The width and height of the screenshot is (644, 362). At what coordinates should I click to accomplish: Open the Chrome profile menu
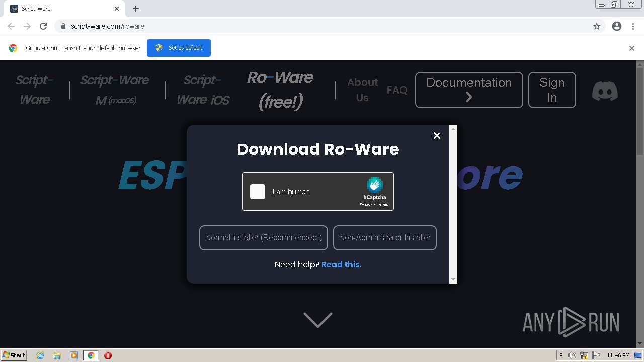(617, 26)
